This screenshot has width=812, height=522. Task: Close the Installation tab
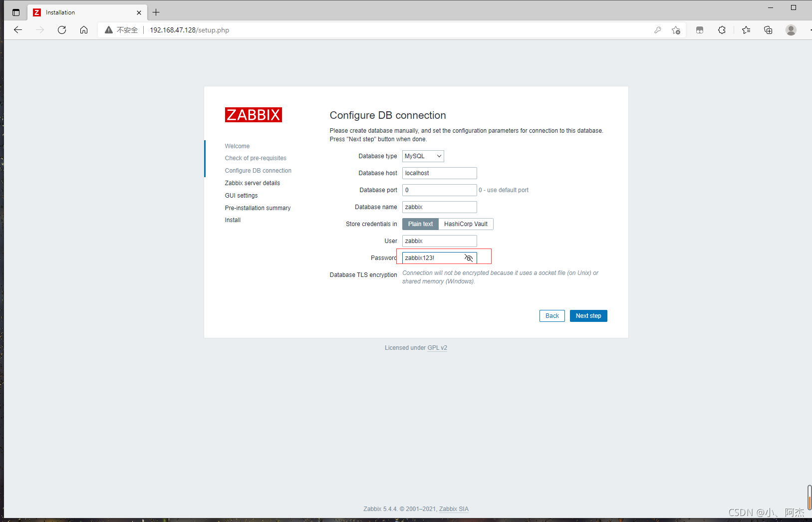pyautogui.click(x=139, y=12)
